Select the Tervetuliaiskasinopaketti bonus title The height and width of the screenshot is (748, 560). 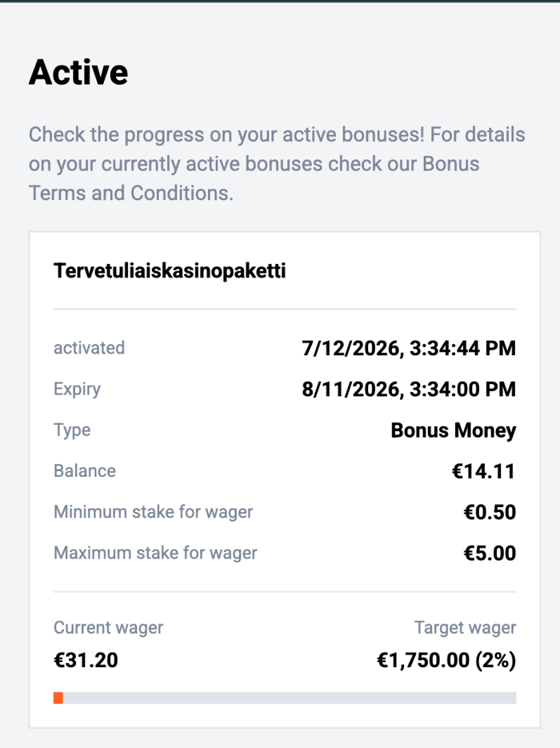170,271
